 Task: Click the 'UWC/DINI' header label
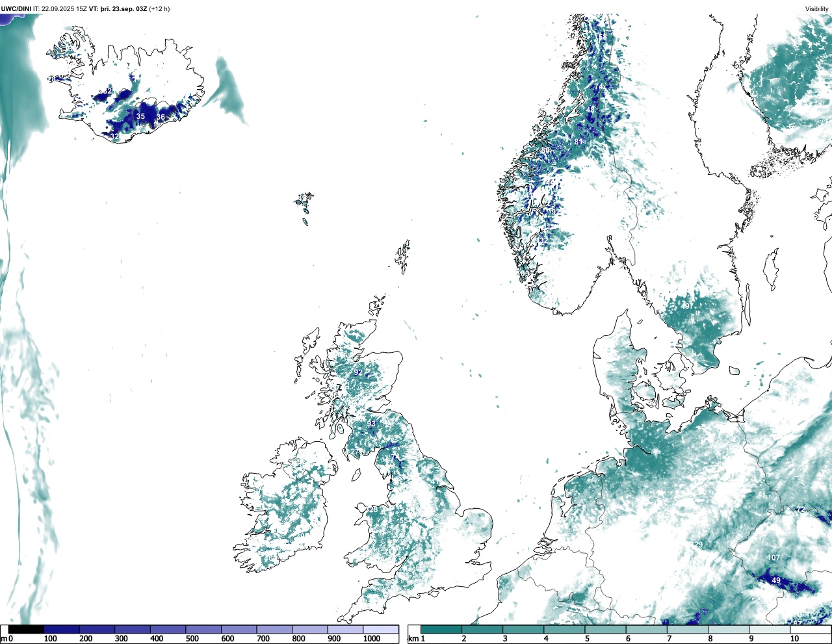point(16,8)
